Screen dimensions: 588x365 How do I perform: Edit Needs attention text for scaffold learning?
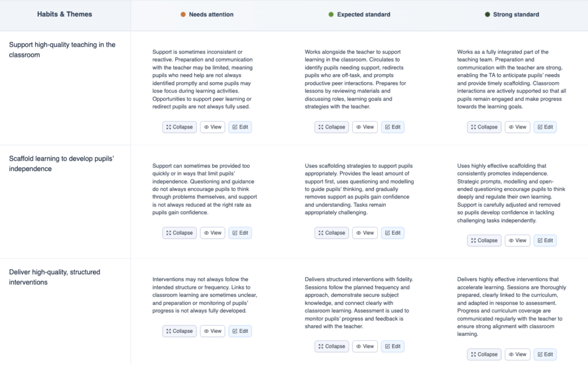(x=240, y=233)
